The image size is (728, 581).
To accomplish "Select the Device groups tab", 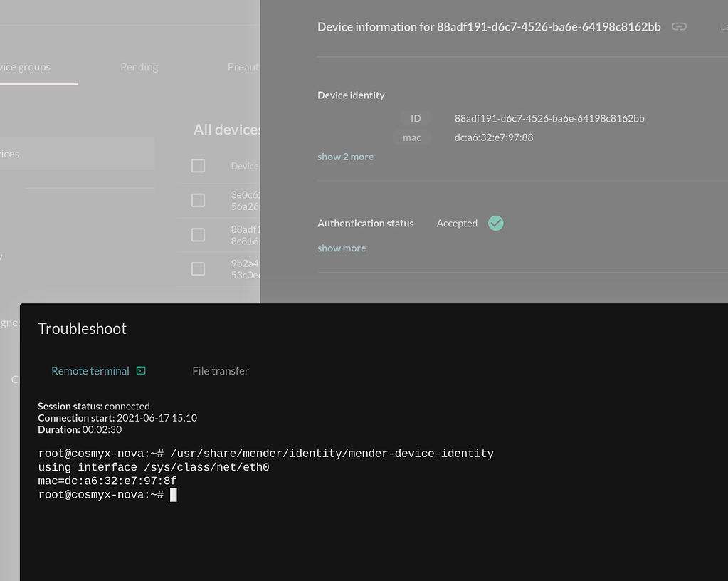I will [25, 66].
